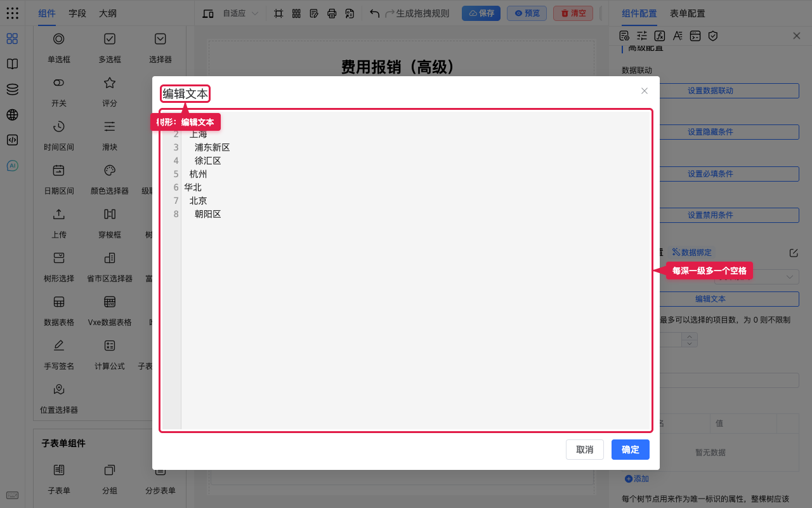Switch to the 组件配置 tab
This screenshot has width=812, height=508.
point(639,13)
